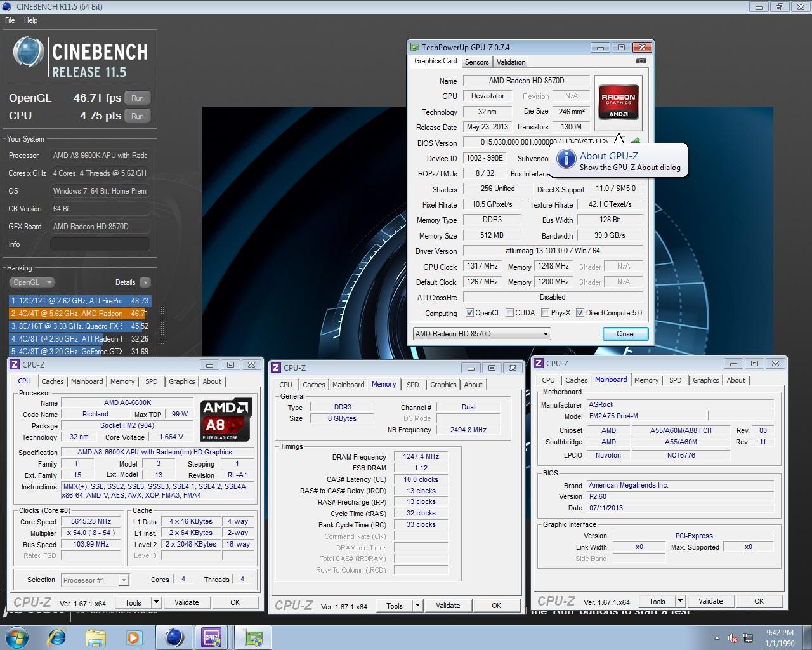Close GPU-Z with the Close button

click(x=625, y=334)
